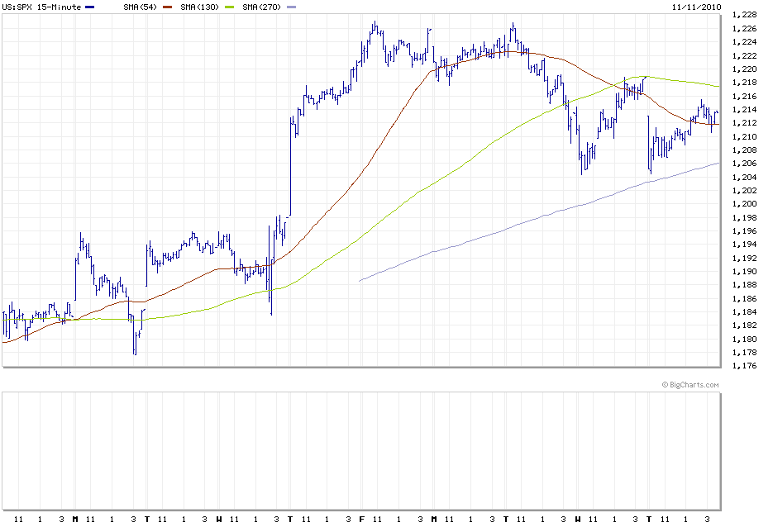Click the SMA(270) legend label

(x=261, y=7)
